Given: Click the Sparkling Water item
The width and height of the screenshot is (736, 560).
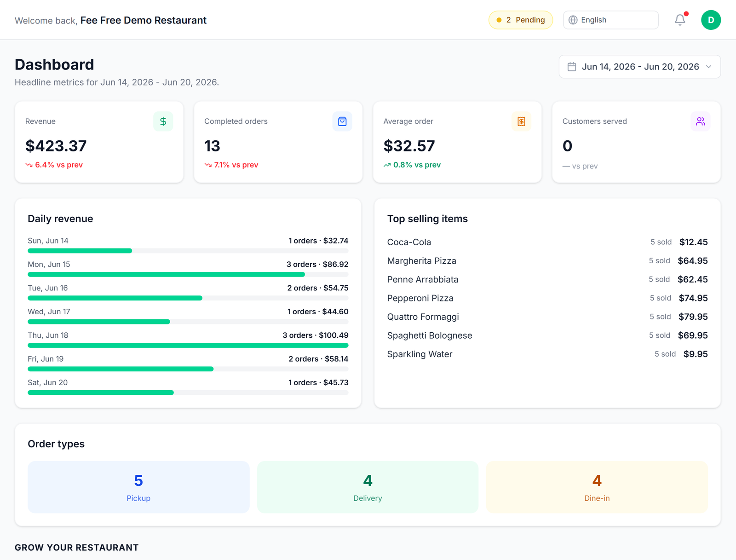Looking at the screenshot, I should coord(547,354).
